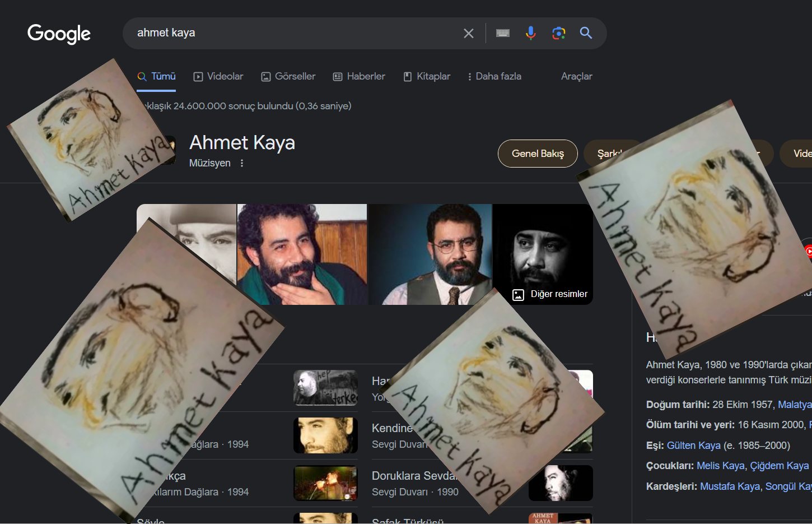Open the three-dot menu beside Müzisyen
The height and width of the screenshot is (524, 812).
tap(242, 163)
